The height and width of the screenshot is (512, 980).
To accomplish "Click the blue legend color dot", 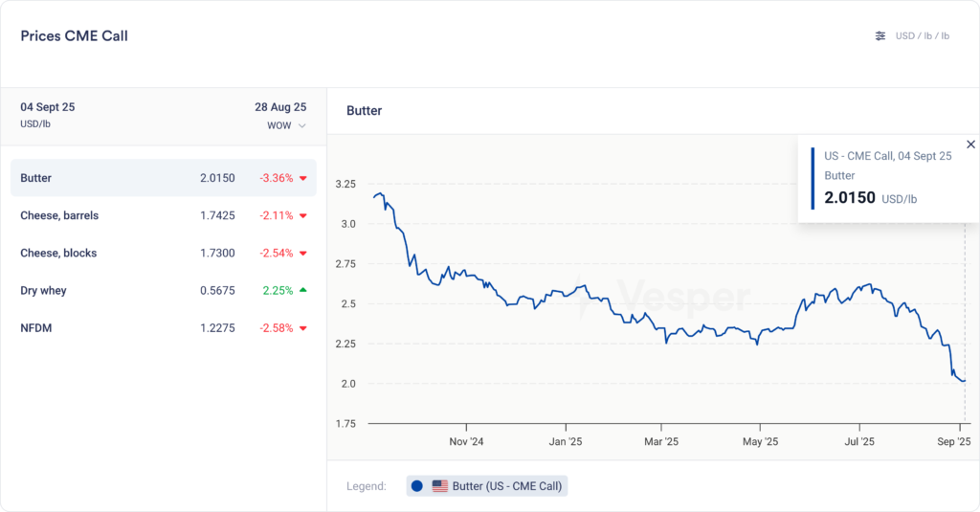I will point(417,486).
